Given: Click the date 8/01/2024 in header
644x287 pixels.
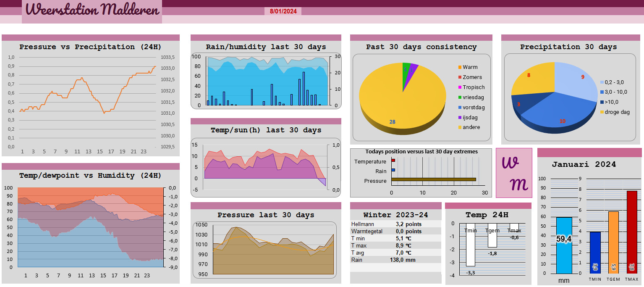Looking at the screenshot, I should click(x=283, y=11).
